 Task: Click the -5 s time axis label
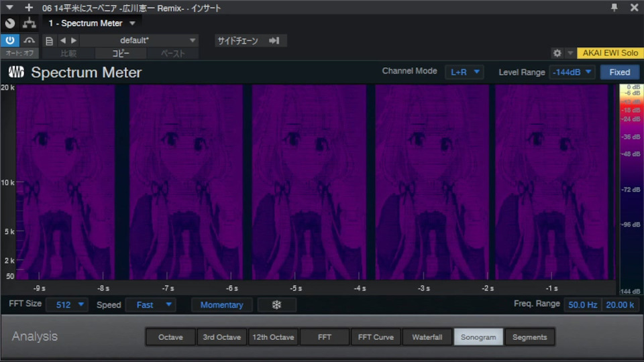coord(296,288)
